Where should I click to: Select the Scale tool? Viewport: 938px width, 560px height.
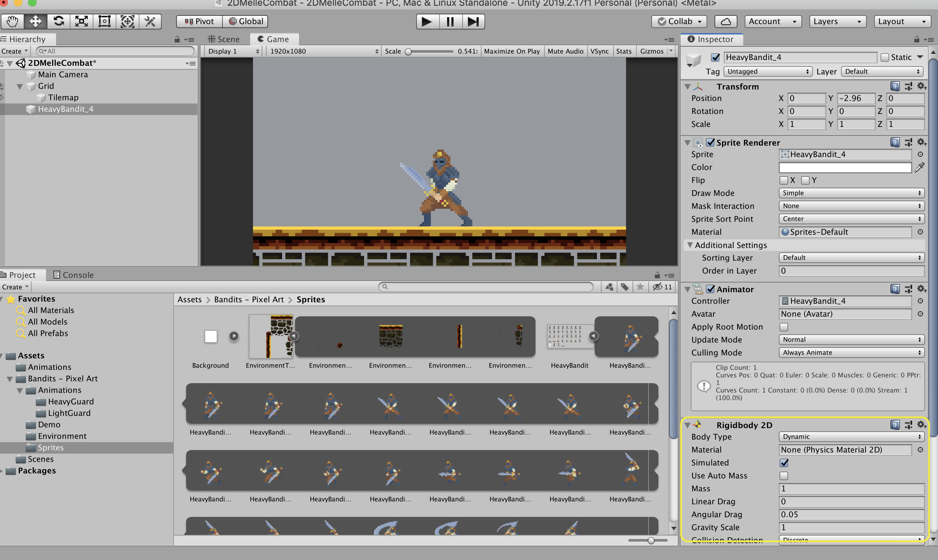82,22
